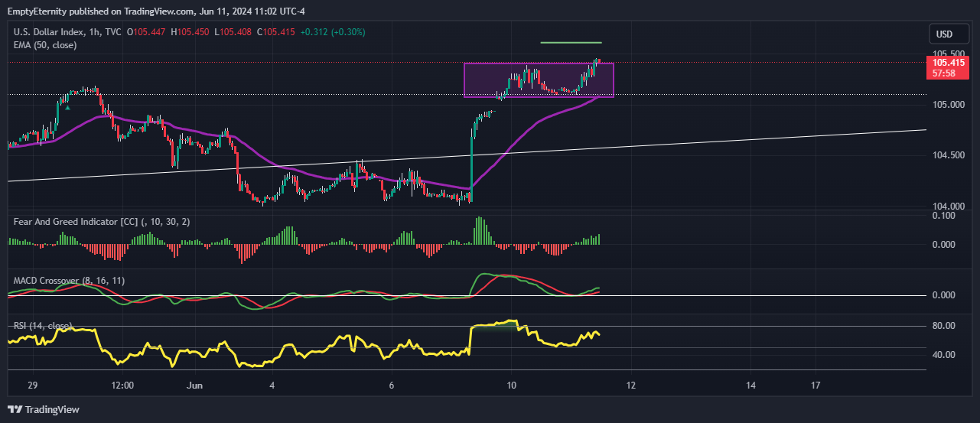Click the high value H105.450
980x423 pixels.
[190, 32]
